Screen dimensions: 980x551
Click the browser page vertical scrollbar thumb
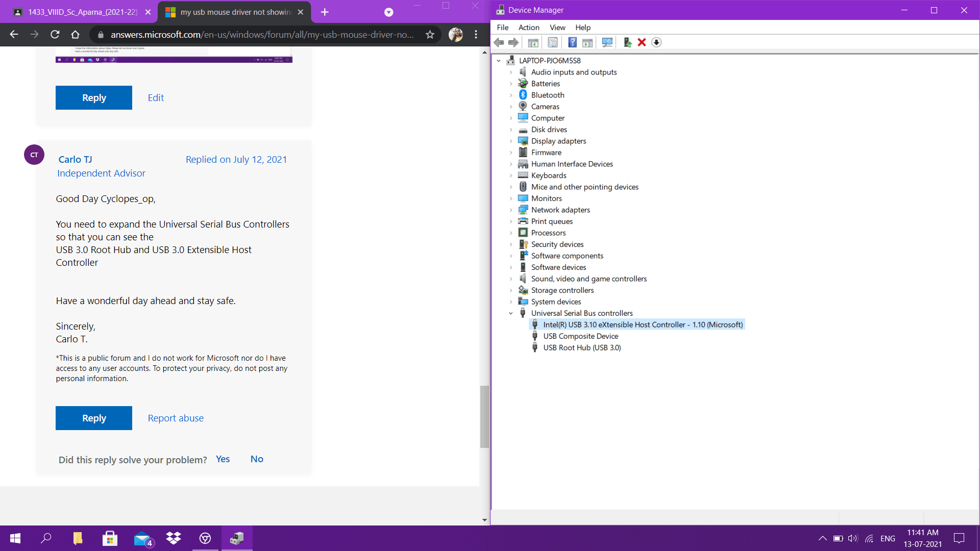[484, 416]
